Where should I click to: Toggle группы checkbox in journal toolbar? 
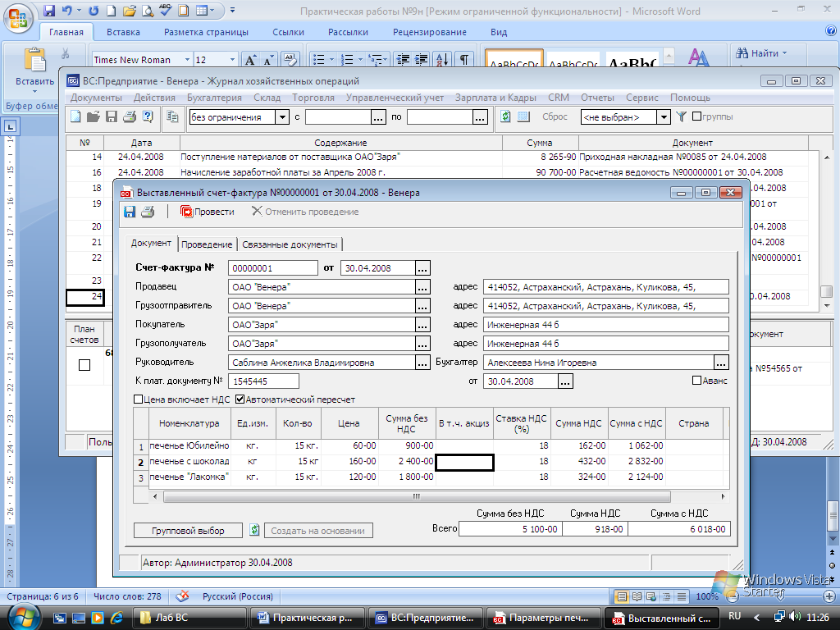pos(697,116)
